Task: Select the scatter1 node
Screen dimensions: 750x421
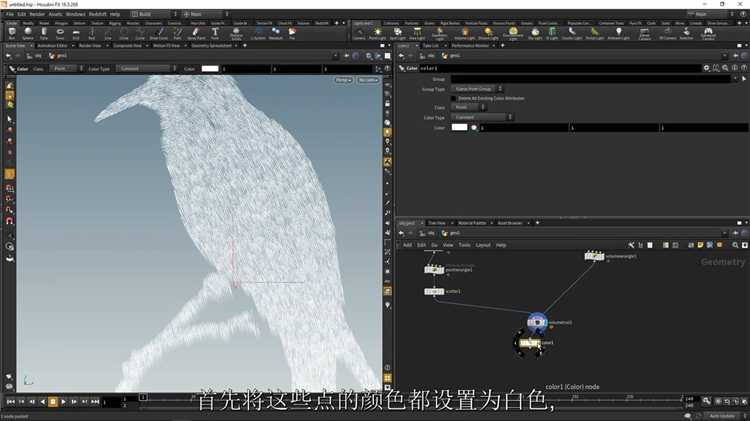Action: point(434,292)
